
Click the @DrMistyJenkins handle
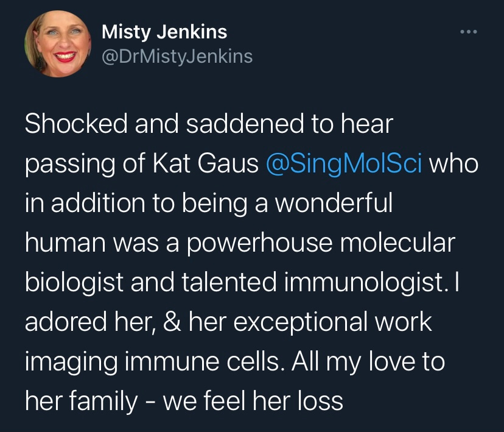click(x=177, y=57)
